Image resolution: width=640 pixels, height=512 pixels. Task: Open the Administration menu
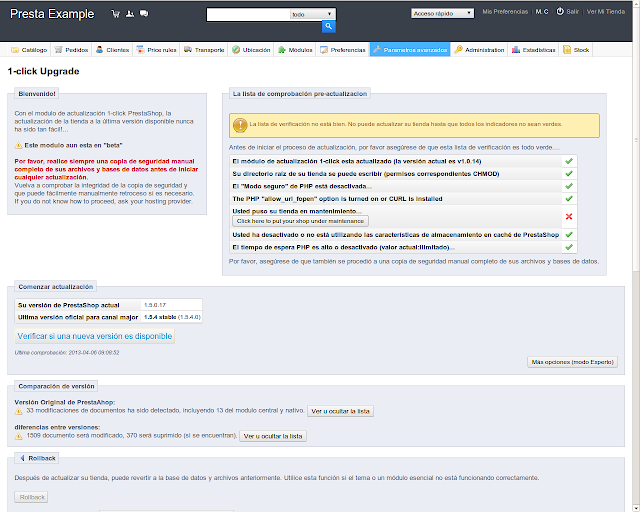point(480,50)
